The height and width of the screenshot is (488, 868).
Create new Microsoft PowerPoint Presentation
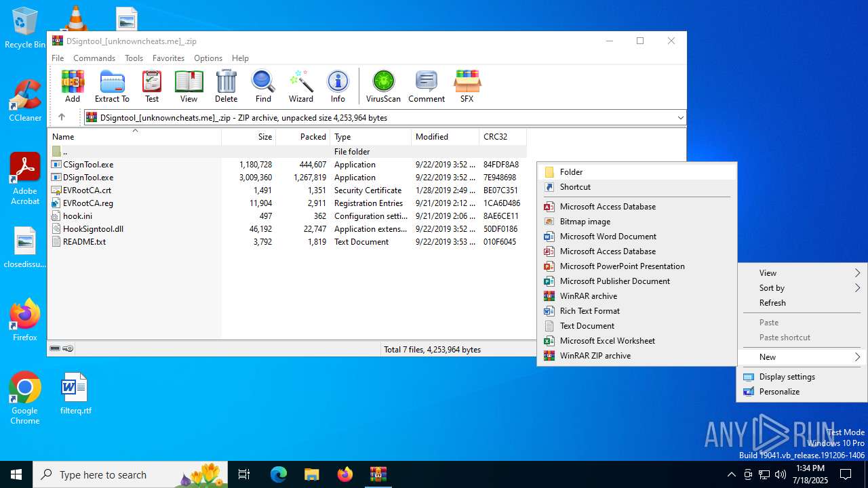pos(637,266)
